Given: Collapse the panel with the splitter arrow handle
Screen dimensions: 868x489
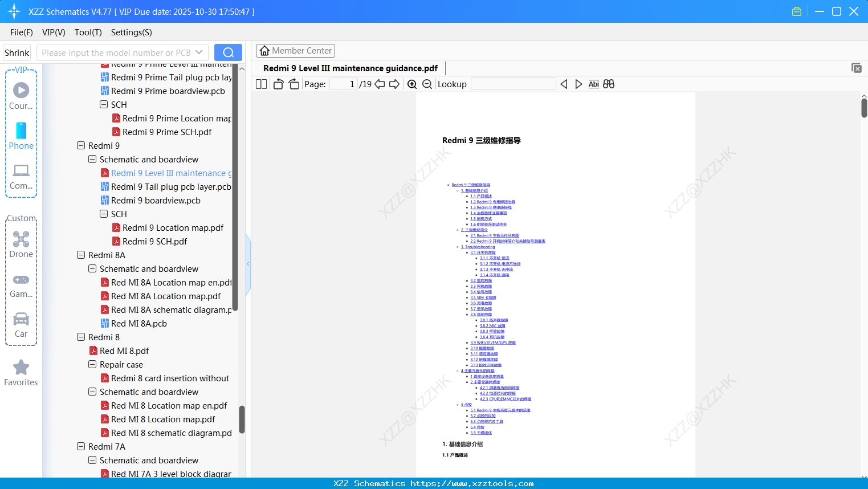Looking at the screenshot, I should pyautogui.click(x=248, y=264).
